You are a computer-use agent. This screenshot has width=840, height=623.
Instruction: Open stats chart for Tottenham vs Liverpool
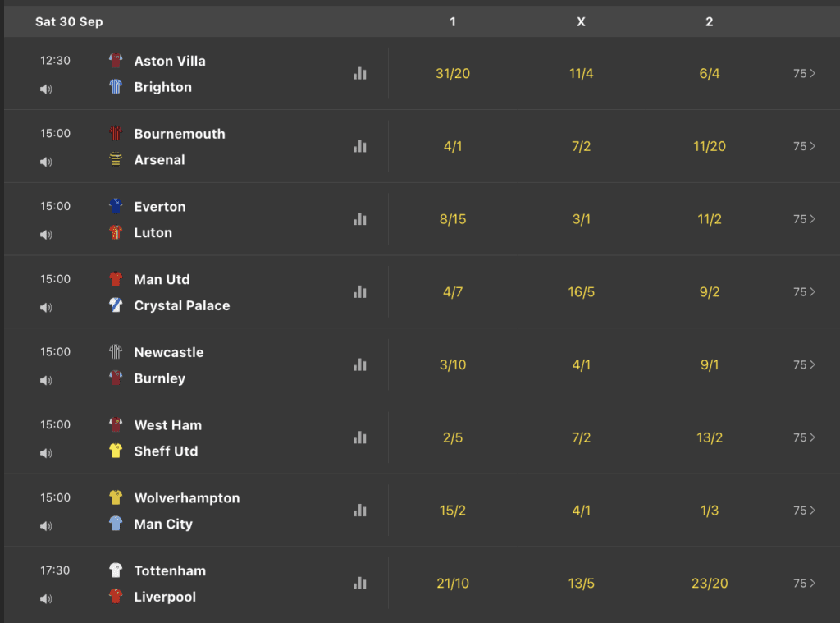pos(360,584)
